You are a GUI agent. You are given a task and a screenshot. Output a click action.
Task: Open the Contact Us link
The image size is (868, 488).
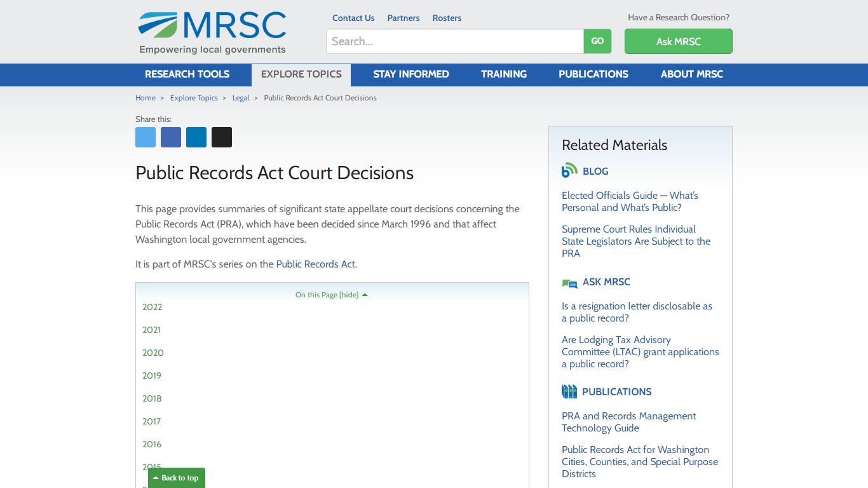pos(353,18)
